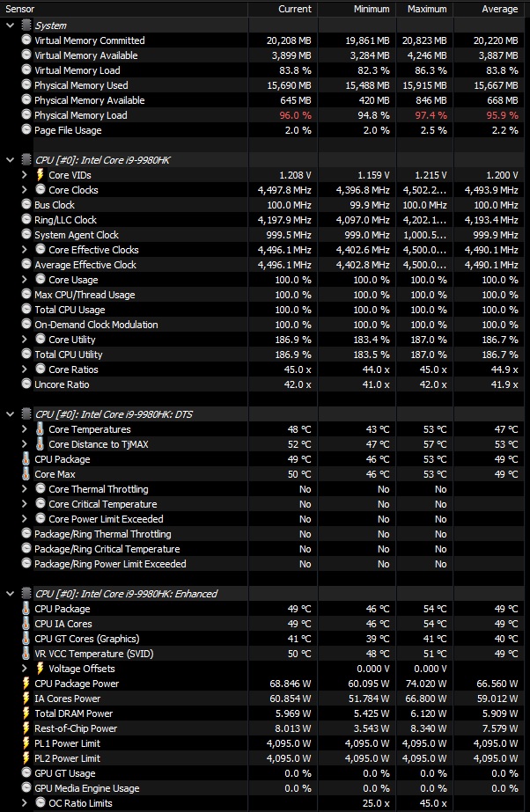Screen dimensions: 530x812
Task: Expand the Voltage Offsets row
Action: [25, 669]
